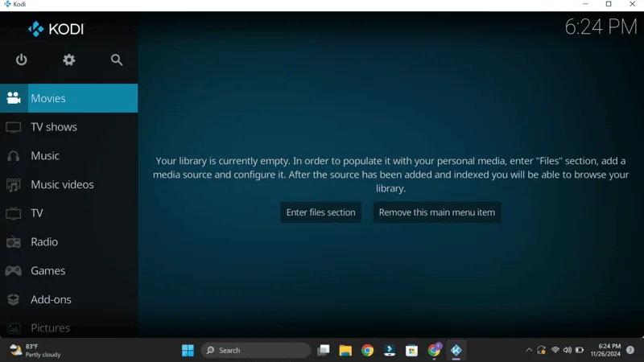Click the TV antenna set icon
Image resolution: width=644 pixels, height=362 pixels.
[x=14, y=213]
